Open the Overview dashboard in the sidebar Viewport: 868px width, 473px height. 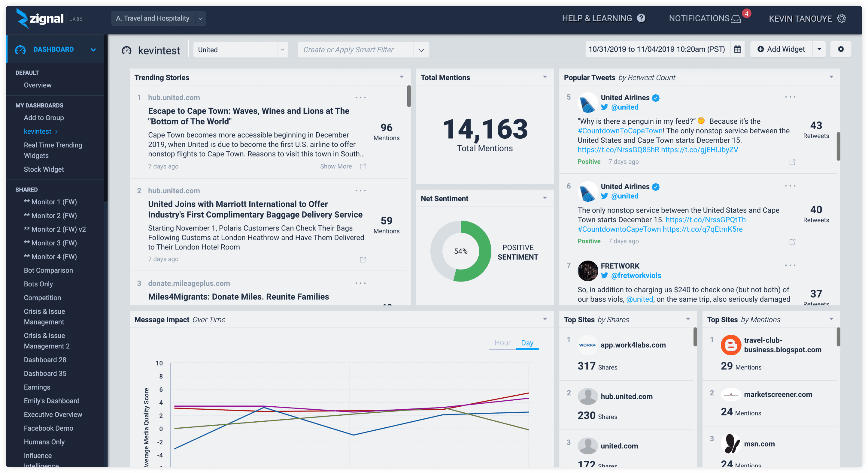pyautogui.click(x=38, y=85)
